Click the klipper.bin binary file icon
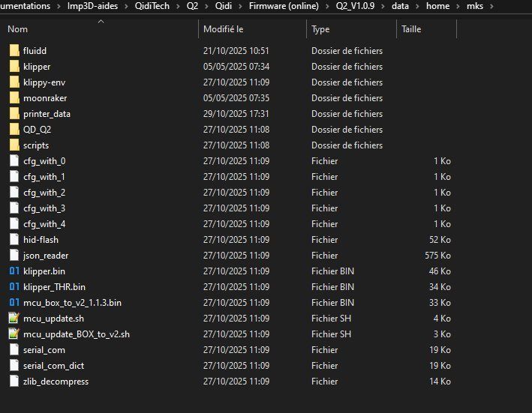Screen dimensions: 532x413 coord(14,271)
